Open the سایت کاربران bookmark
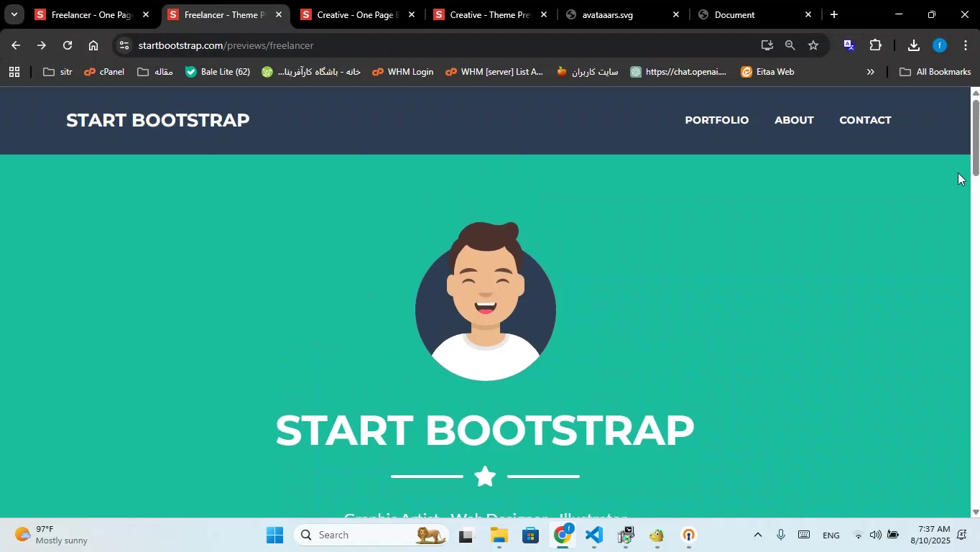The width and height of the screenshot is (980, 552). (587, 72)
